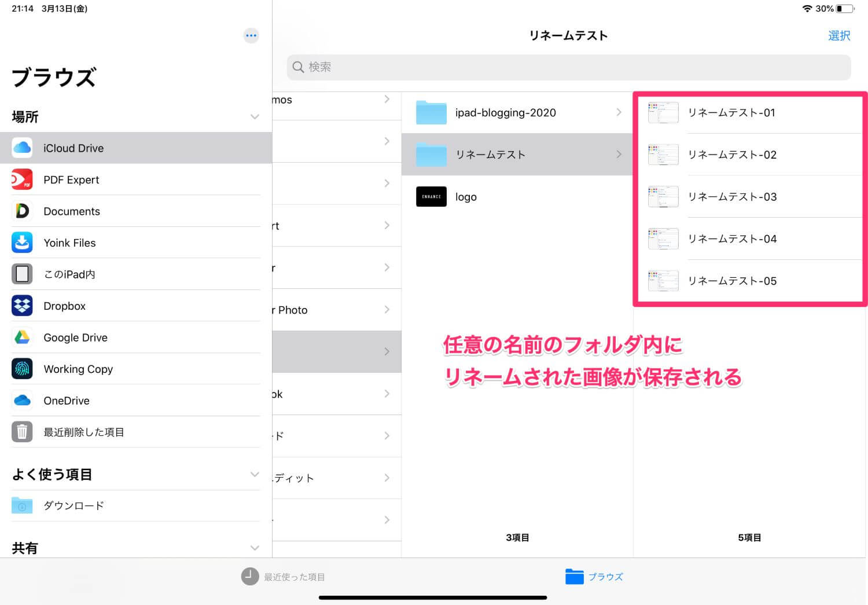The width and height of the screenshot is (868, 605).
Task: Open the more options ellipsis button
Action: pos(251,35)
